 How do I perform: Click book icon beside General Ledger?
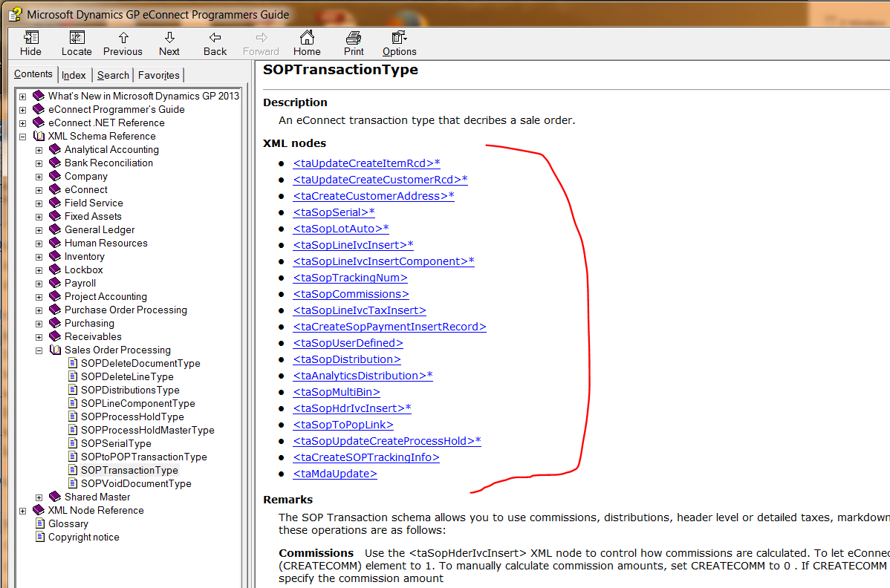pos(55,229)
